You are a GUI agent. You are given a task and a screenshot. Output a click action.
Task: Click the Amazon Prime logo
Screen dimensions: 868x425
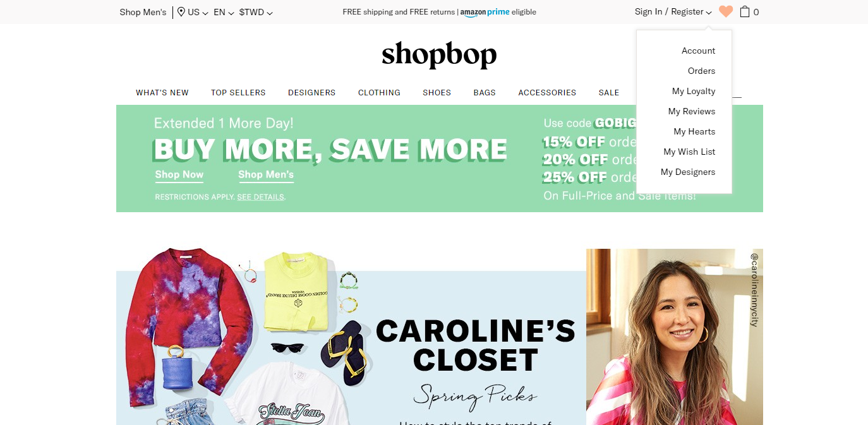pyautogui.click(x=485, y=12)
